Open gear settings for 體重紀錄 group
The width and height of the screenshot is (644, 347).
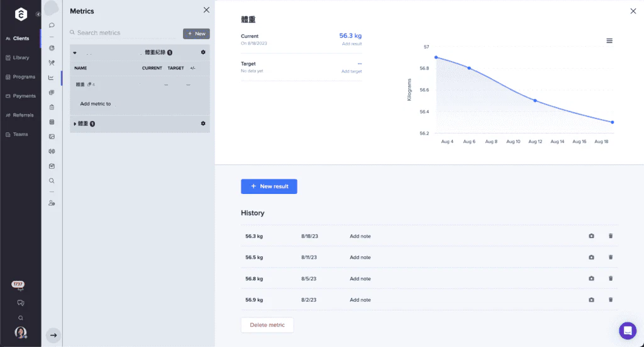[x=203, y=52]
